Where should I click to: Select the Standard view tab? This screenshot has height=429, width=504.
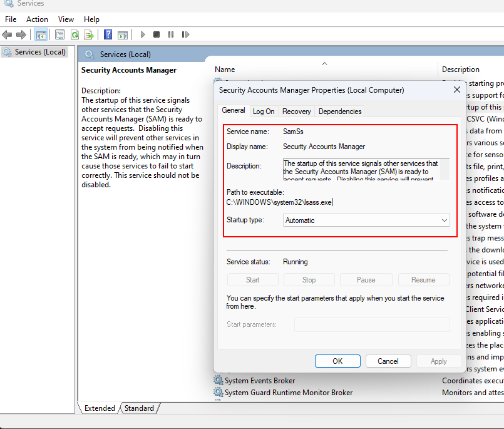click(139, 408)
